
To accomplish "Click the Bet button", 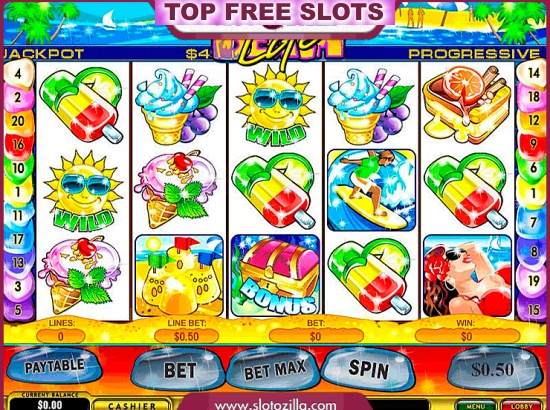I will click(x=179, y=369).
